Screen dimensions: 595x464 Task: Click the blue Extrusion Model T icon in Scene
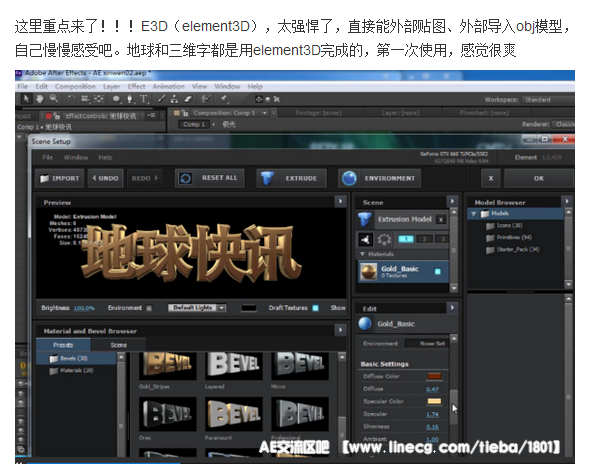pyautogui.click(x=365, y=219)
